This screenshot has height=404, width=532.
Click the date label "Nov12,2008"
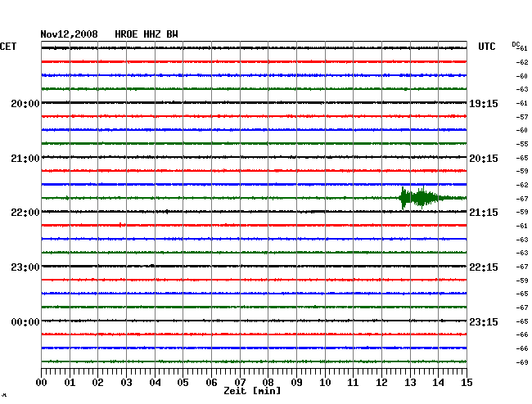pyautogui.click(x=69, y=34)
